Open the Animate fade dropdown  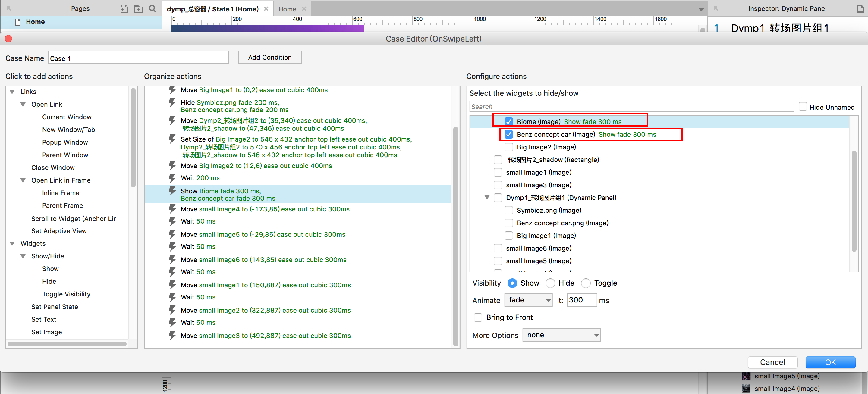[x=528, y=300]
